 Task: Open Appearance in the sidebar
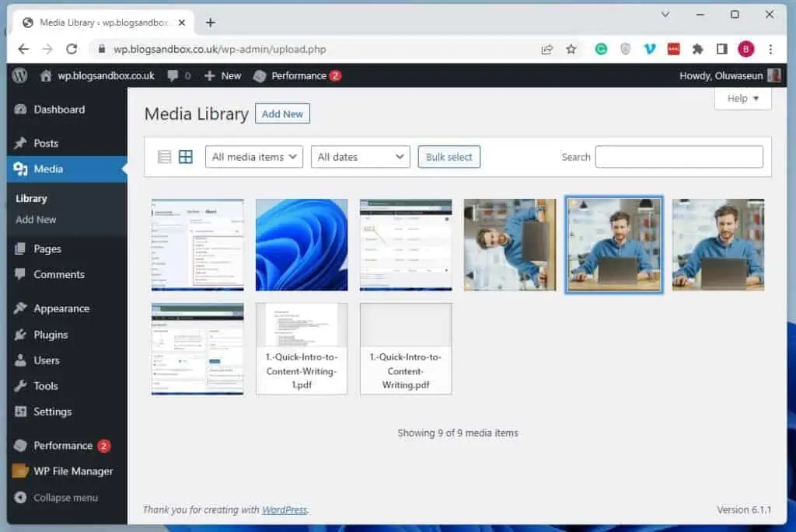click(x=61, y=308)
